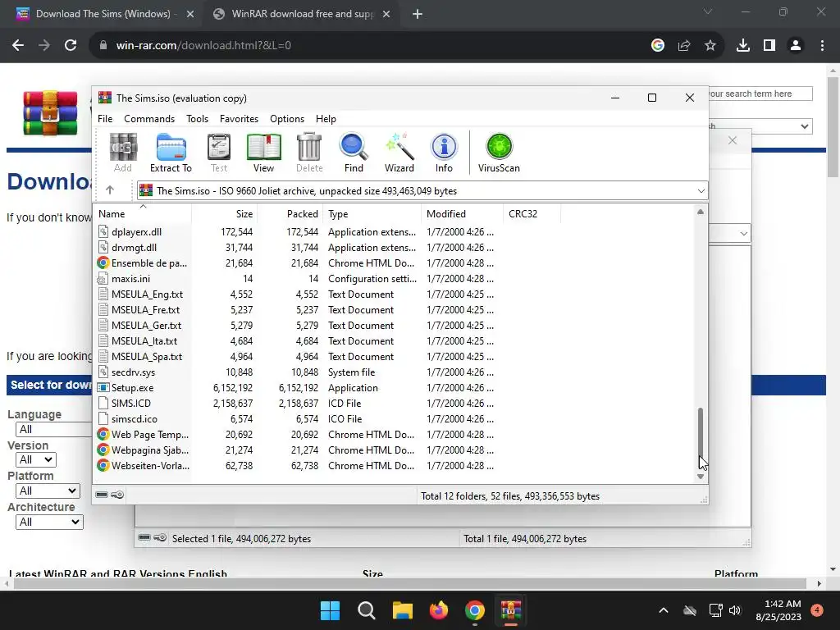Click scroll down arrow in file list
This screenshot has height=630, width=840.
701,477
